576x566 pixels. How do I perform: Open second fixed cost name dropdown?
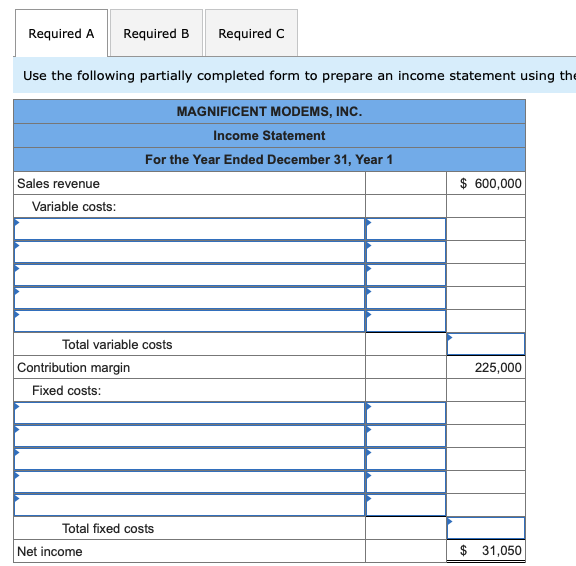point(190,436)
